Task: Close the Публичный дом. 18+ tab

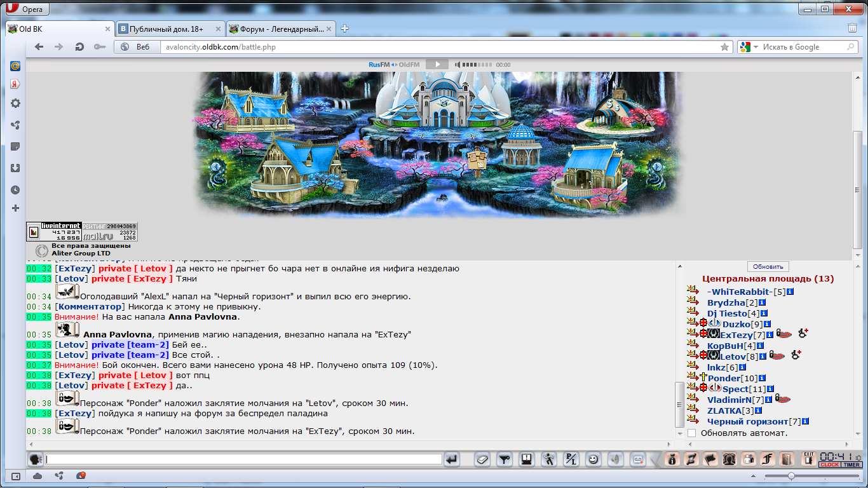Action: pos(219,29)
